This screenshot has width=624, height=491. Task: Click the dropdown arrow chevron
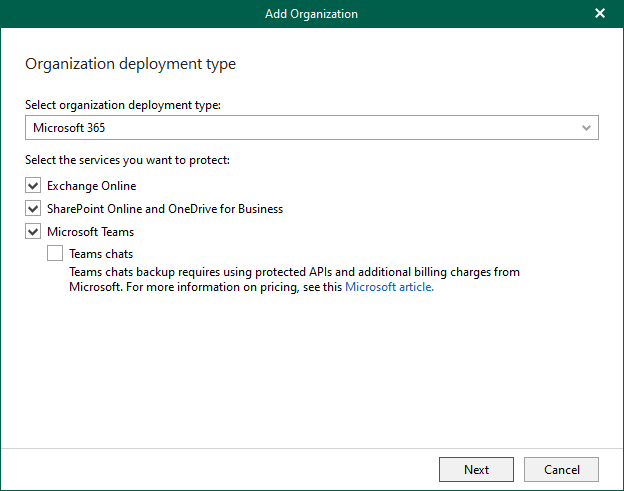[x=587, y=128]
